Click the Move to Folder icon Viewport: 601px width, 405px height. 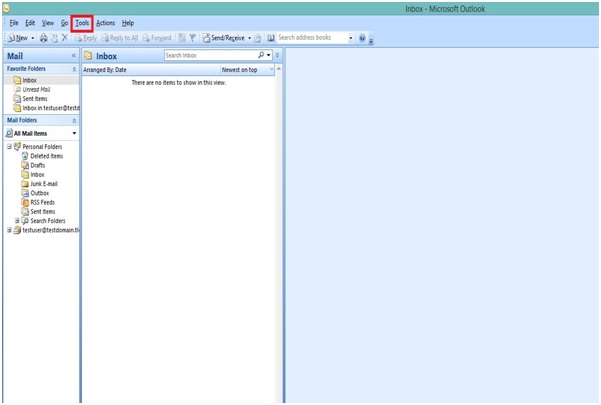pyautogui.click(x=54, y=38)
